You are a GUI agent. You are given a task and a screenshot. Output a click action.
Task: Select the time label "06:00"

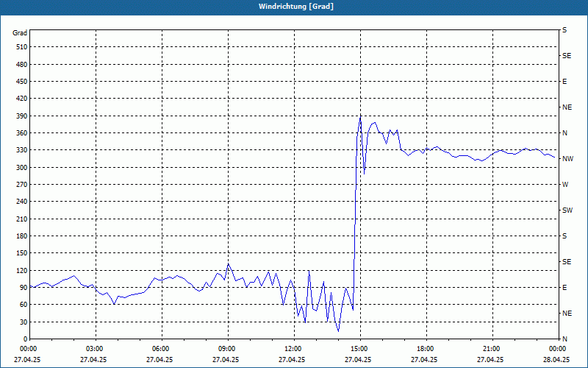point(159,349)
